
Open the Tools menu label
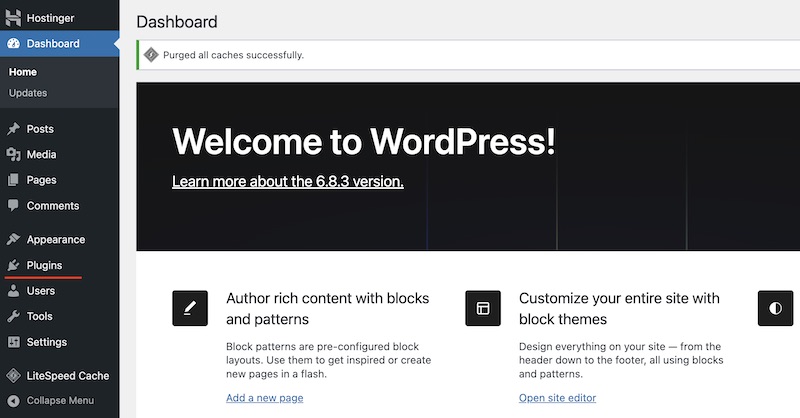(39, 316)
